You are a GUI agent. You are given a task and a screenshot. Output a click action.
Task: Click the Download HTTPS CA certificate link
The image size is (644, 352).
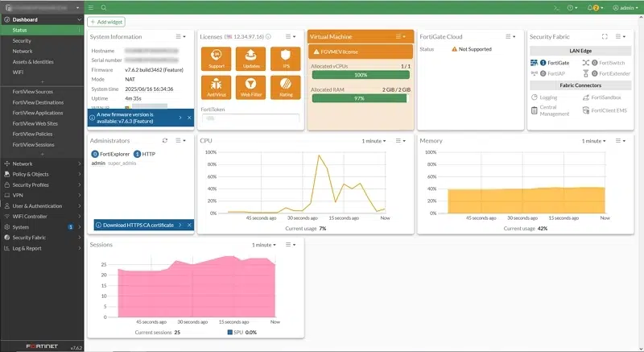(137, 225)
